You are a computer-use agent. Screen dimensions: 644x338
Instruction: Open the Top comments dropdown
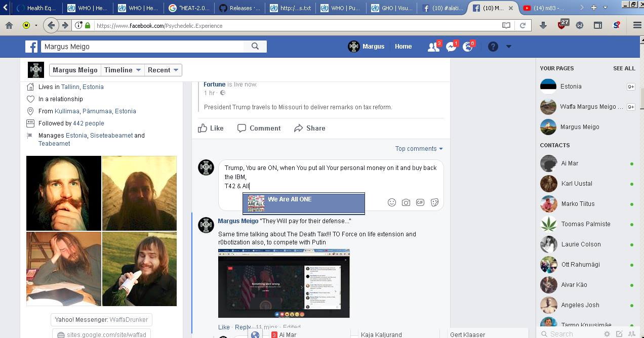point(419,149)
